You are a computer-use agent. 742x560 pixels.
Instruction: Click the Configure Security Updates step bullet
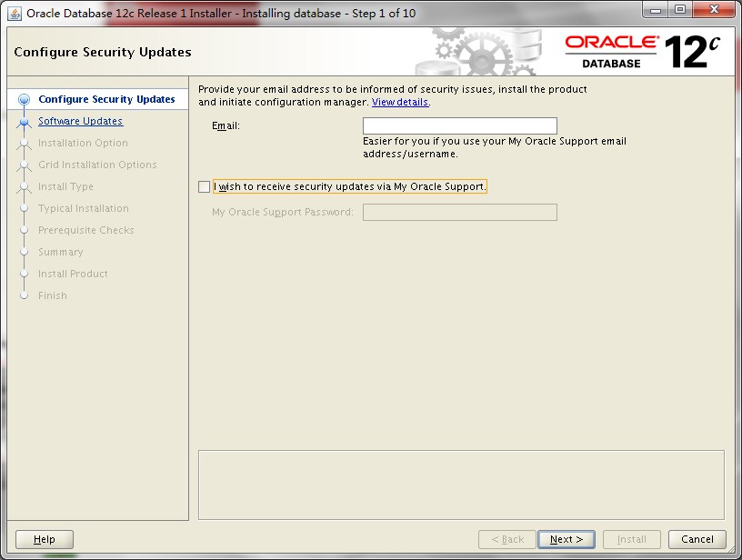25,99
